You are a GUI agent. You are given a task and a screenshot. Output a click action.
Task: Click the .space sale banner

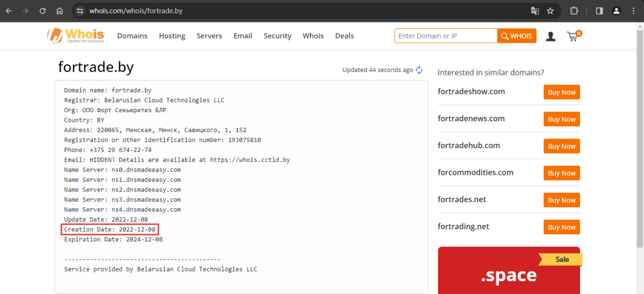point(508,271)
